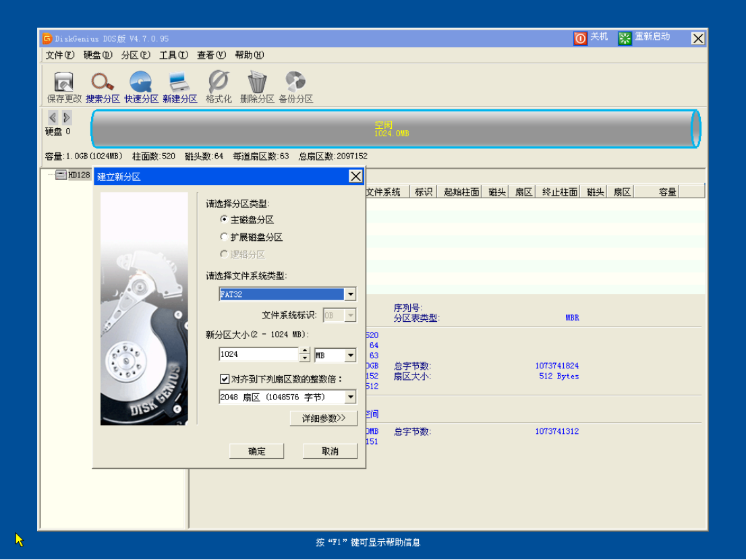Click the shutdown (关机) text label
The width and height of the screenshot is (746, 560).
pyautogui.click(x=599, y=36)
